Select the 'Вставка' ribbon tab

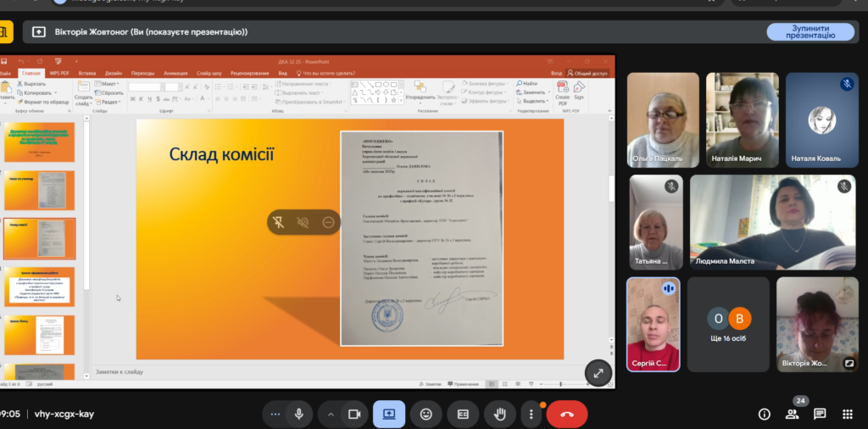click(x=87, y=74)
